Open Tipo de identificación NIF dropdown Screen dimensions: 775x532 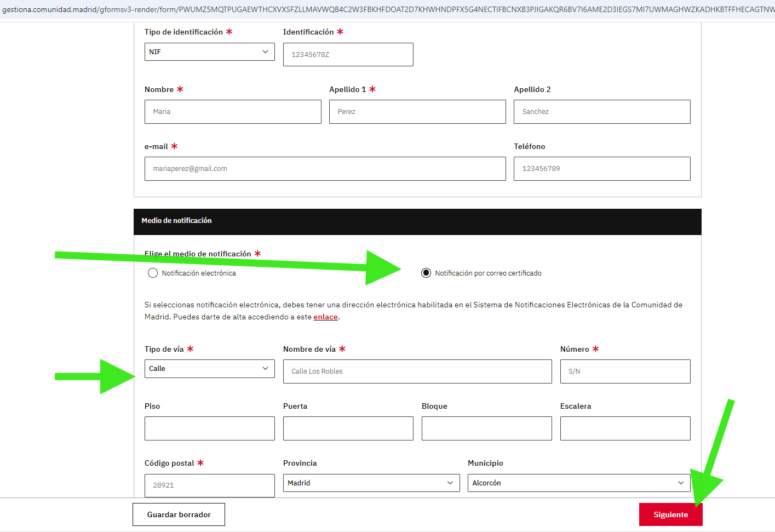point(209,52)
